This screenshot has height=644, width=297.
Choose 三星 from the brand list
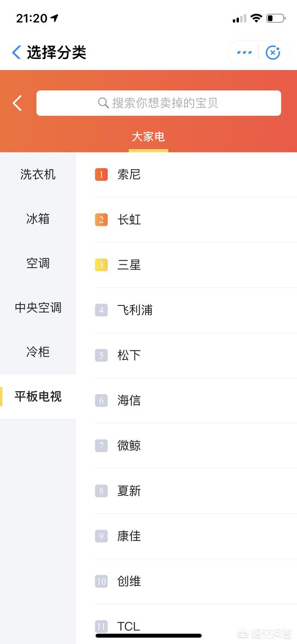(129, 265)
